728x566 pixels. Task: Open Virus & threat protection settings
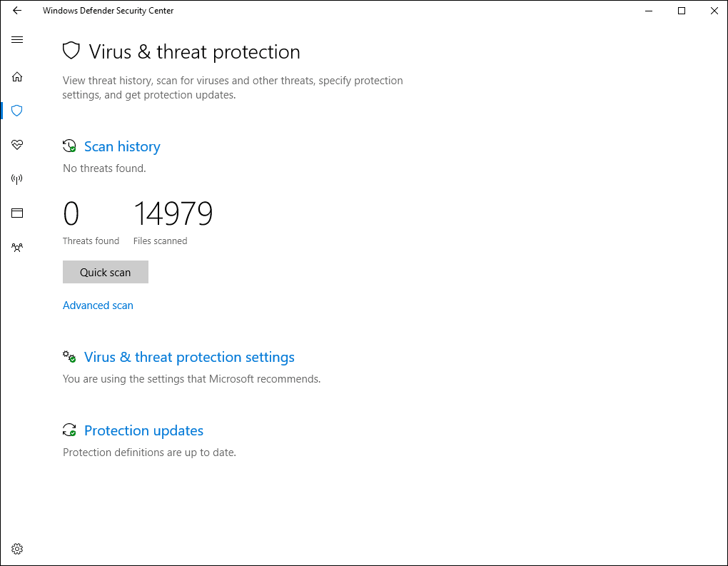coord(189,357)
